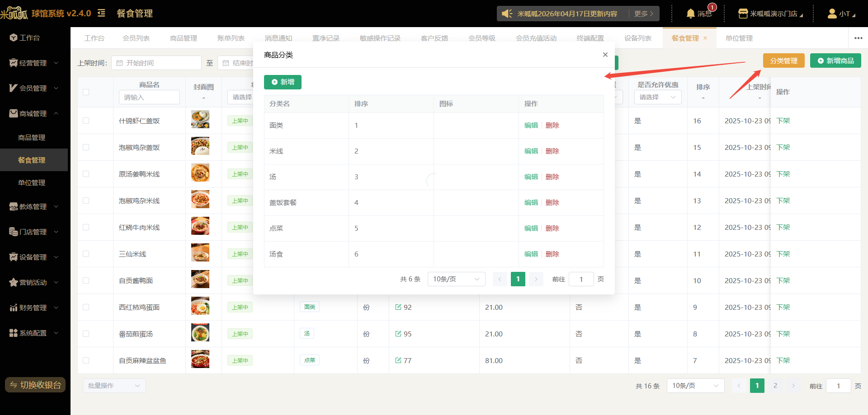Close the 商品分类 dialog

click(605, 55)
